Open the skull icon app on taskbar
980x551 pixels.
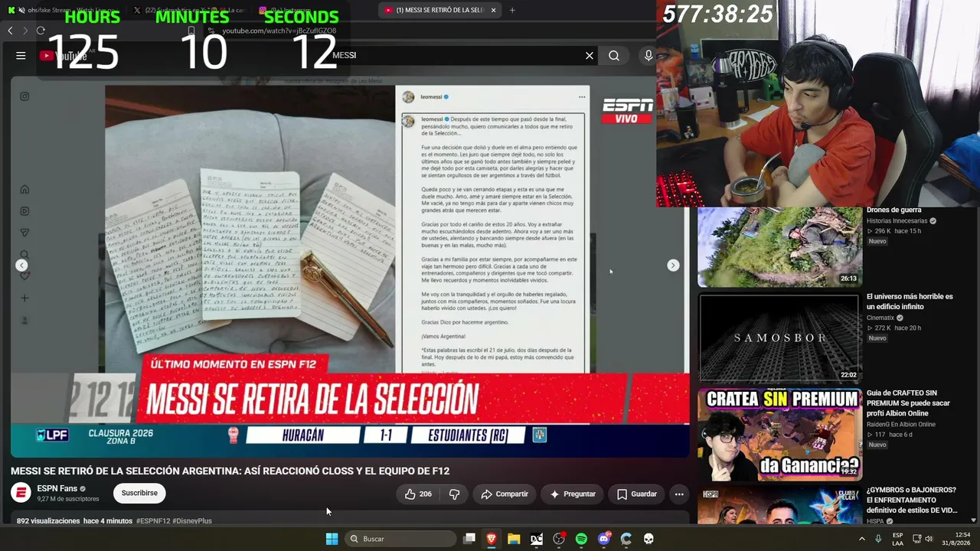coord(648,539)
